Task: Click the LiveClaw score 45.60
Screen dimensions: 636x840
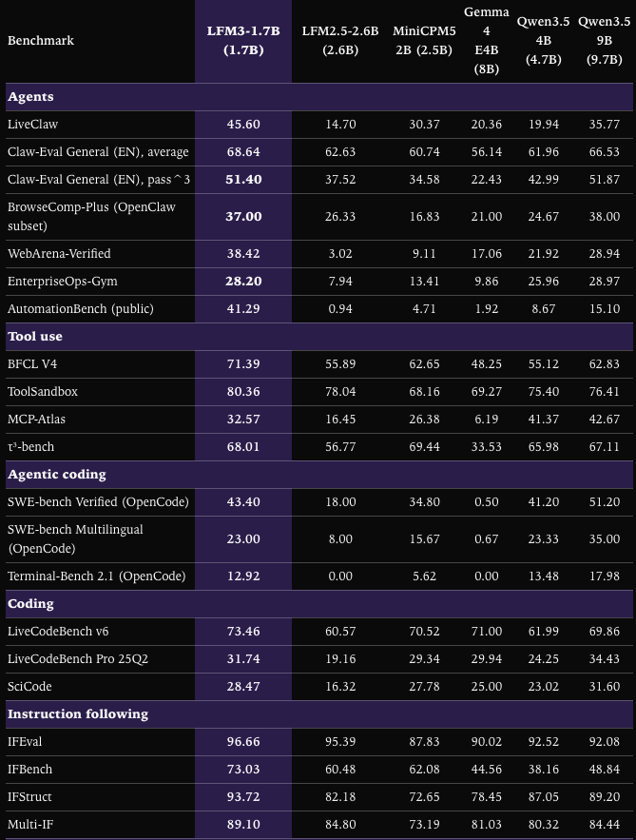Action: [x=243, y=125]
